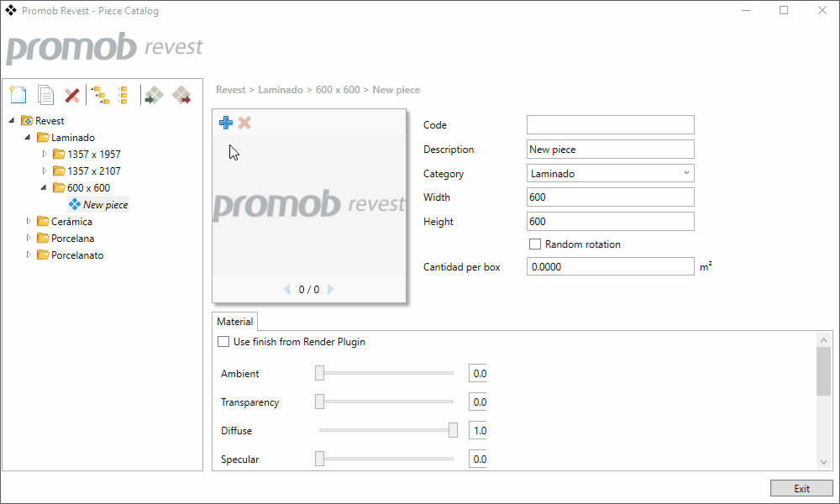Click the Diffuse value box showing 1.0
This screenshot has width=840, height=504.
pyautogui.click(x=478, y=430)
